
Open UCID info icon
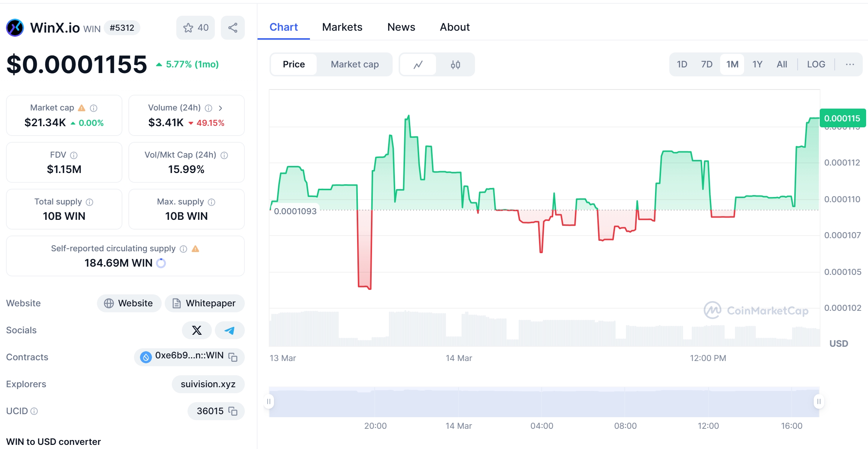click(34, 411)
